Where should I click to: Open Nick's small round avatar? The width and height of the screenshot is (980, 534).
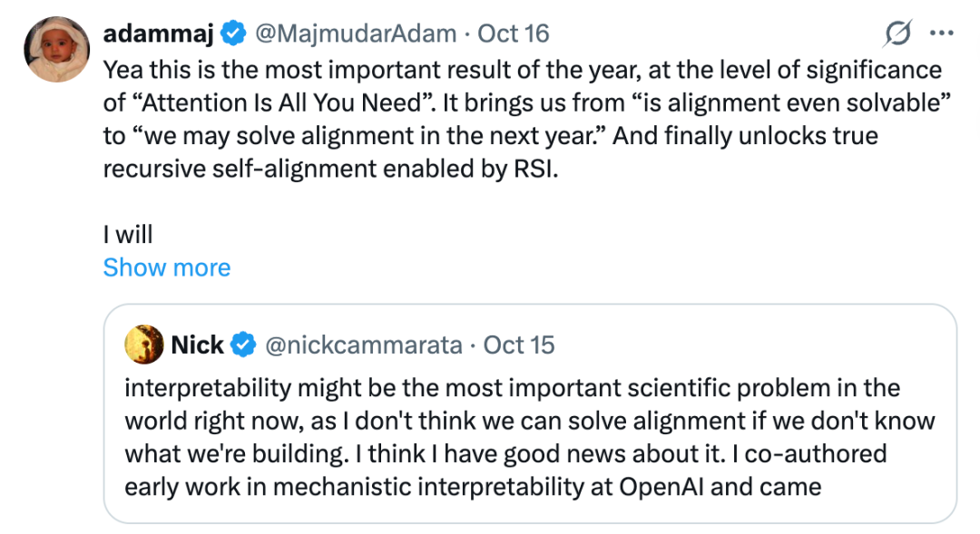[x=143, y=345]
